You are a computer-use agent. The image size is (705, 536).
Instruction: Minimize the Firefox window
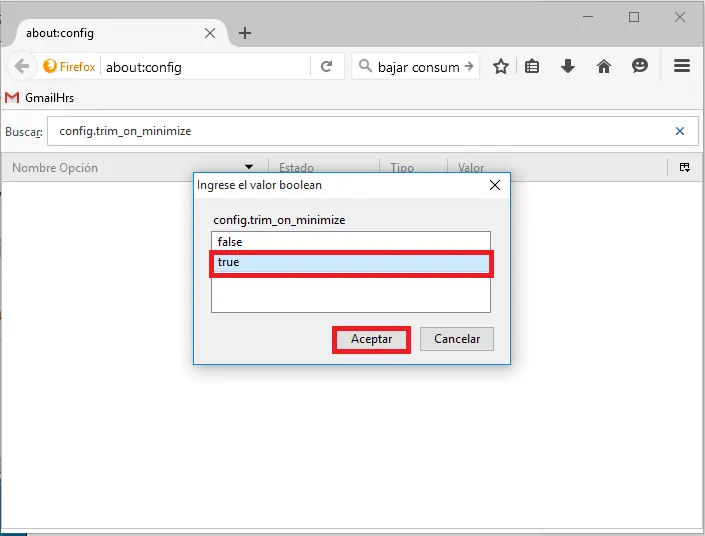click(588, 17)
